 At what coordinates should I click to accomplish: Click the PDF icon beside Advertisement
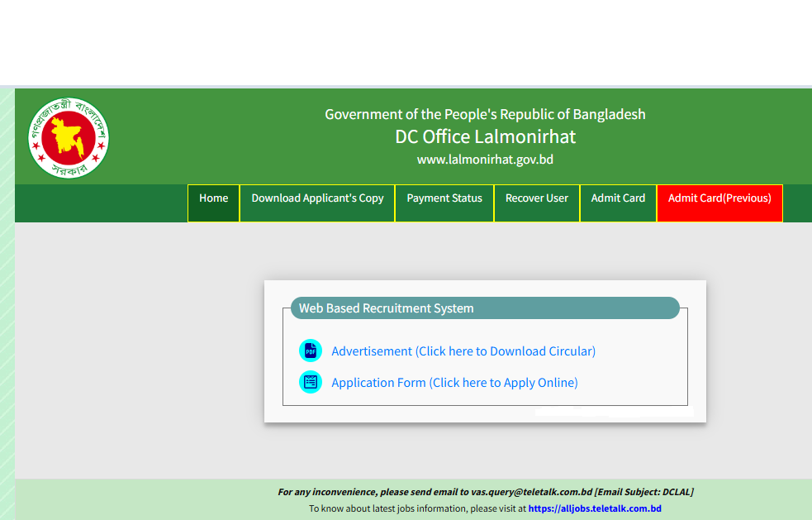coord(310,351)
